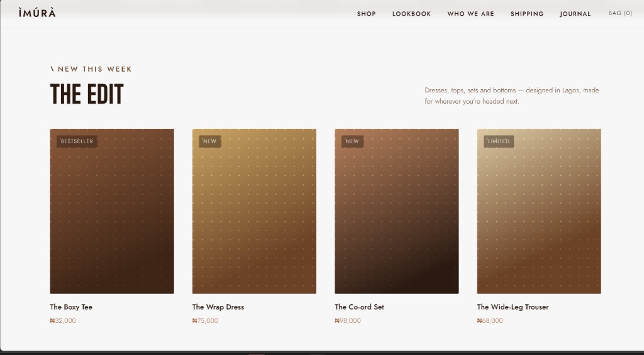The height and width of the screenshot is (355, 644).
Task: Click the New badge on Wrap Dress
Action: pos(210,141)
